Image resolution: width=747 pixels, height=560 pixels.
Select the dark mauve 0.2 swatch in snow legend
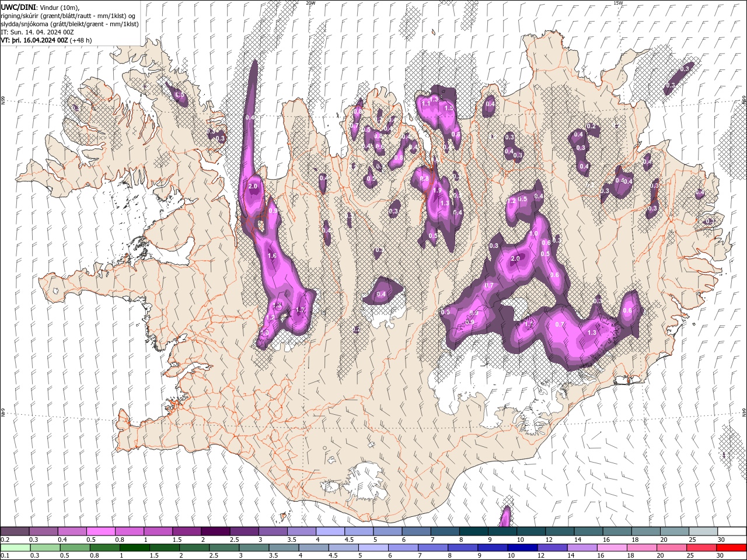coord(15,531)
